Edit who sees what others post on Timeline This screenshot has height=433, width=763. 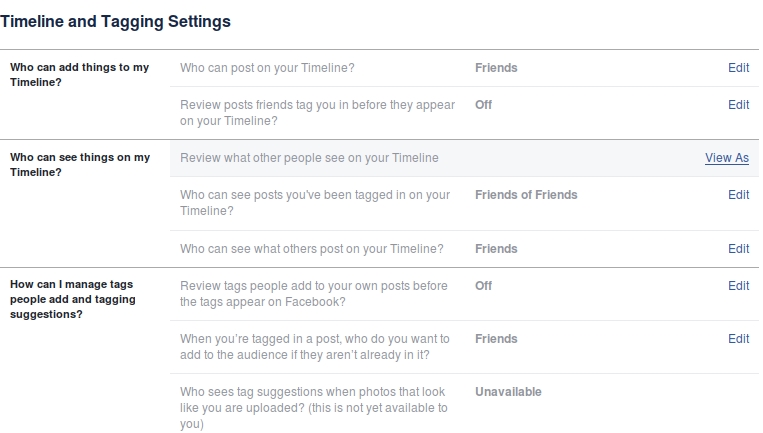(738, 249)
